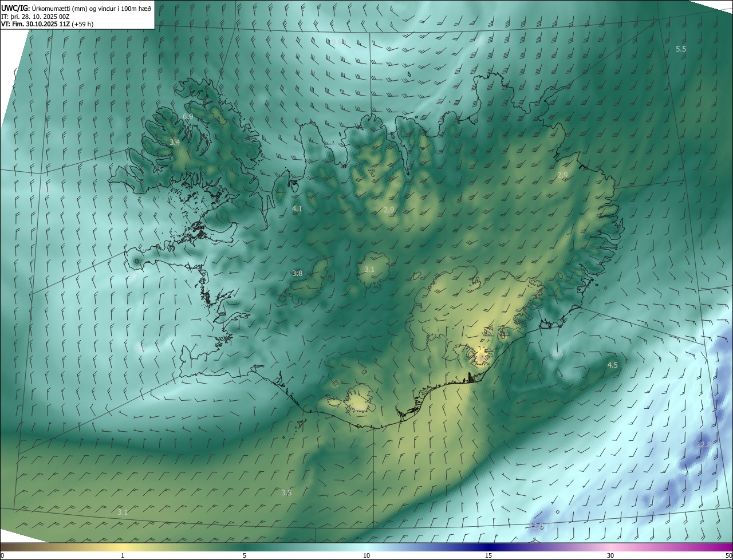Click the valid time 'VT: Fim. 30.10.2025 11Z (+59 h)'
This screenshot has width=733, height=560.
(48, 24)
